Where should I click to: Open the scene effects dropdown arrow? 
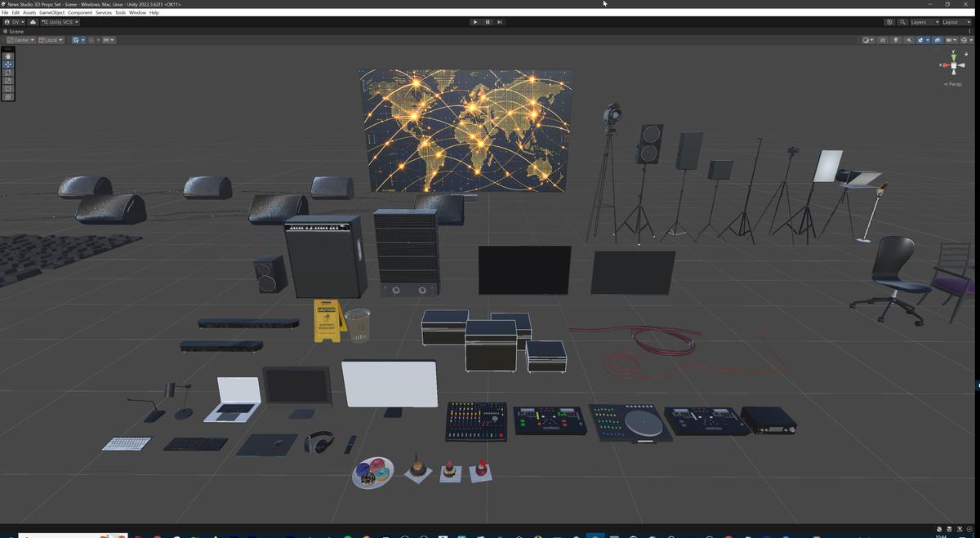928,40
